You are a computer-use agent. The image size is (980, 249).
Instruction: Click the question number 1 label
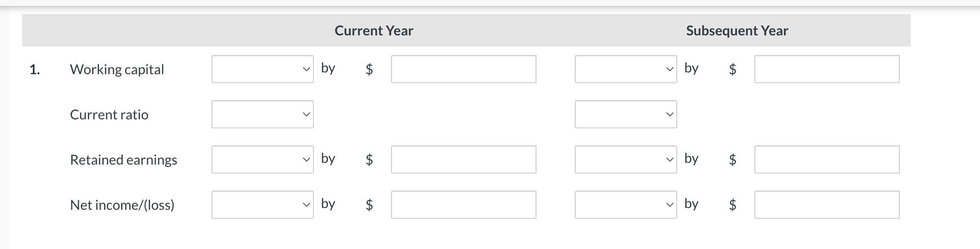[35, 69]
